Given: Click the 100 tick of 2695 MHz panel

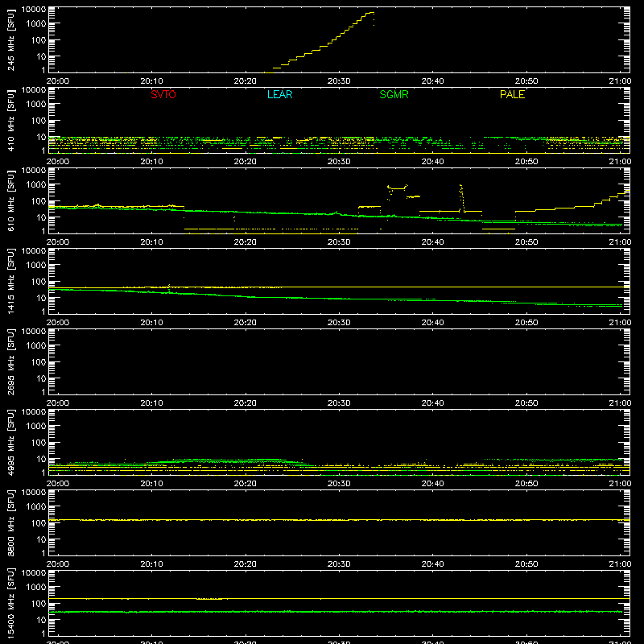Looking at the screenshot, I should pos(39,361).
